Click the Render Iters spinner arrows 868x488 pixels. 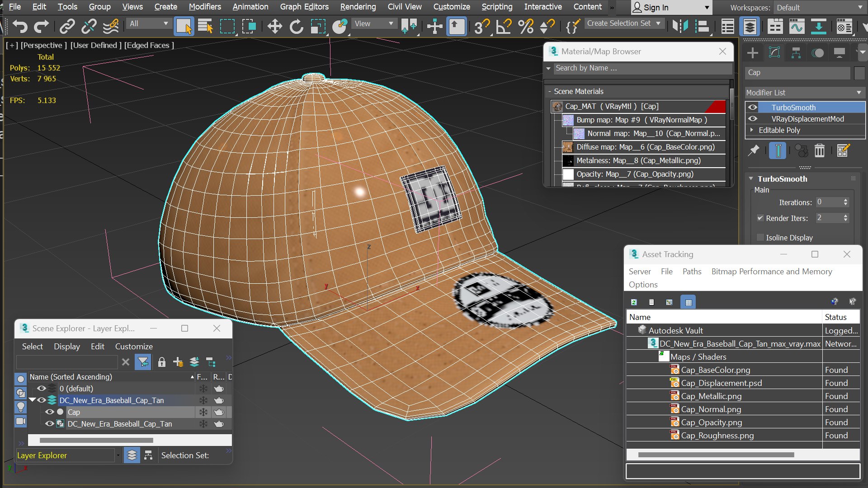[845, 218]
